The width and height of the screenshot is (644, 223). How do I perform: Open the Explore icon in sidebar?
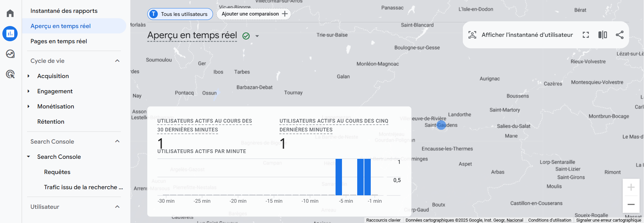click(10, 54)
